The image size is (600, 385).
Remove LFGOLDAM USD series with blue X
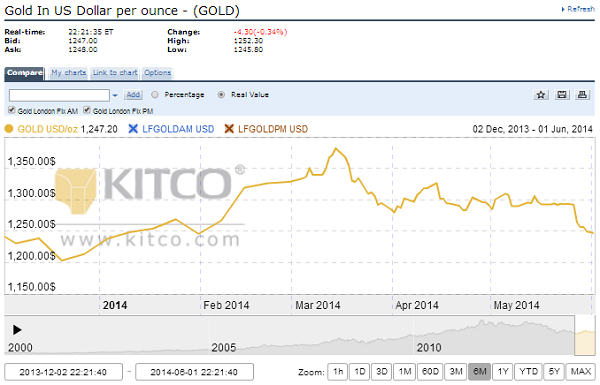point(133,129)
